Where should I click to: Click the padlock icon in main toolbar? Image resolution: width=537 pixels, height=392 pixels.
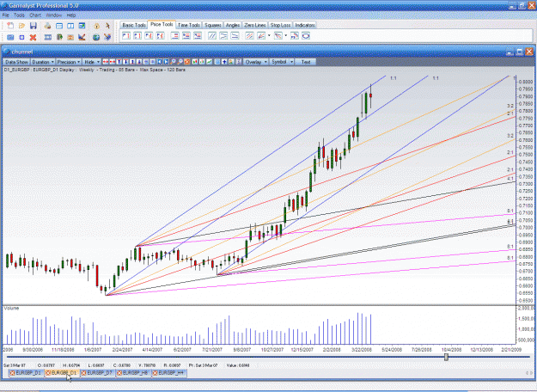click(x=96, y=26)
